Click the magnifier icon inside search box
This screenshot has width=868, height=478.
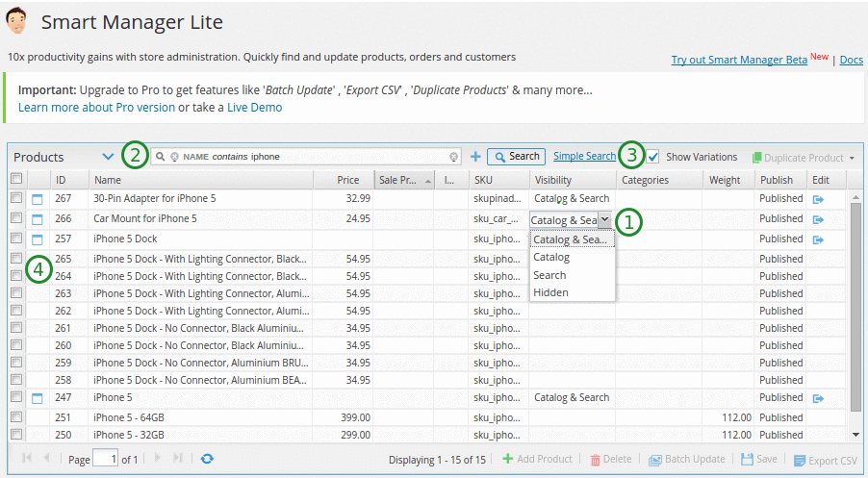[160, 157]
